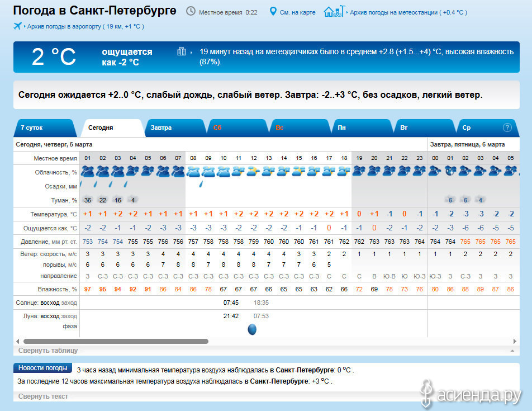Screen dimensions: 532x411
Task: Click the fog icon showing 36
Action: pos(87,200)
